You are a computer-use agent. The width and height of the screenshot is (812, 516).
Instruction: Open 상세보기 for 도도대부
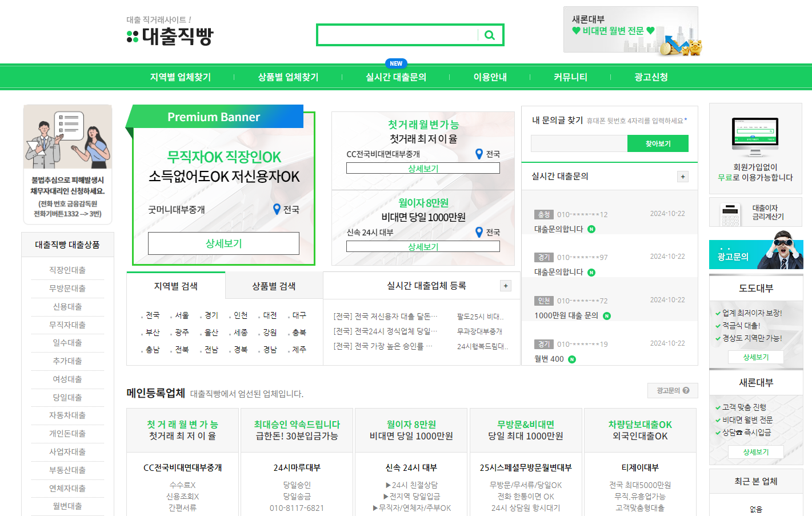pos(755,357)
